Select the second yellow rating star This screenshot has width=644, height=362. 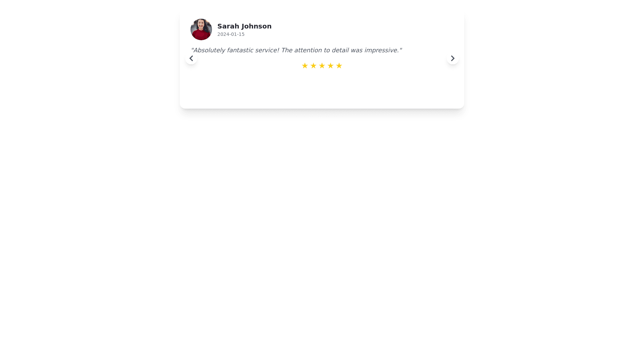(313, 66)
